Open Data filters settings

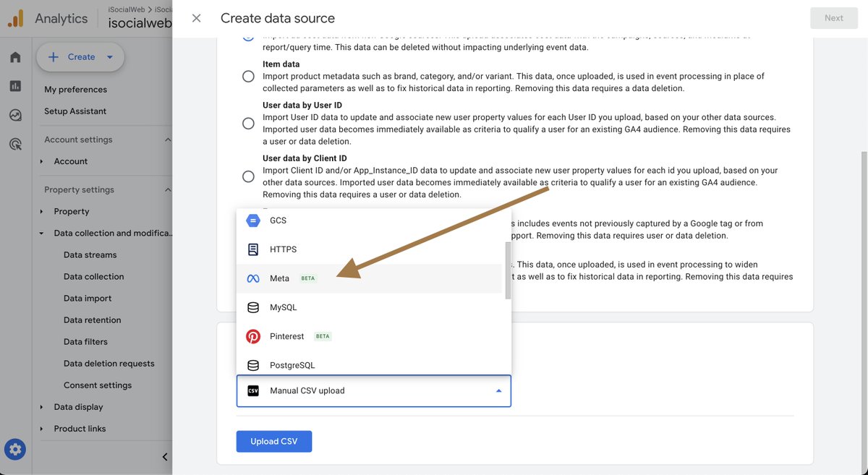click(85, 342)
